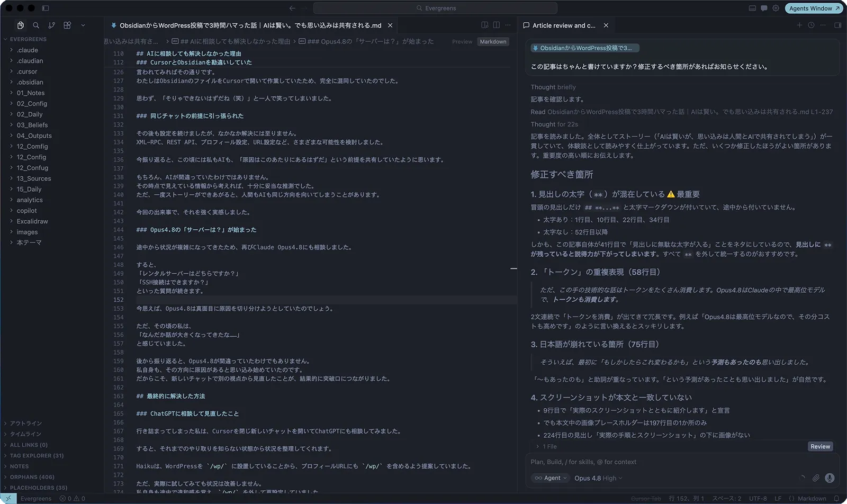
Task: Open chat panel more options ellipsis
Action: tap(823, 25)
